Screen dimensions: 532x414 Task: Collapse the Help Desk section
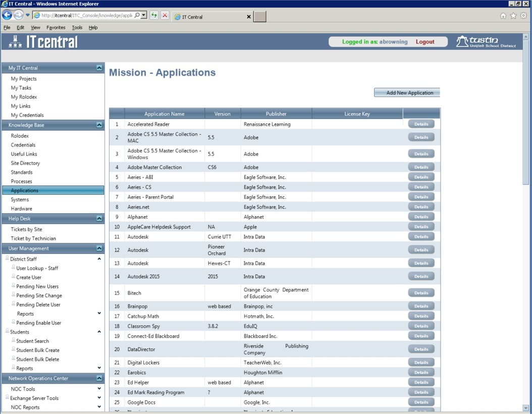[99, 219]
